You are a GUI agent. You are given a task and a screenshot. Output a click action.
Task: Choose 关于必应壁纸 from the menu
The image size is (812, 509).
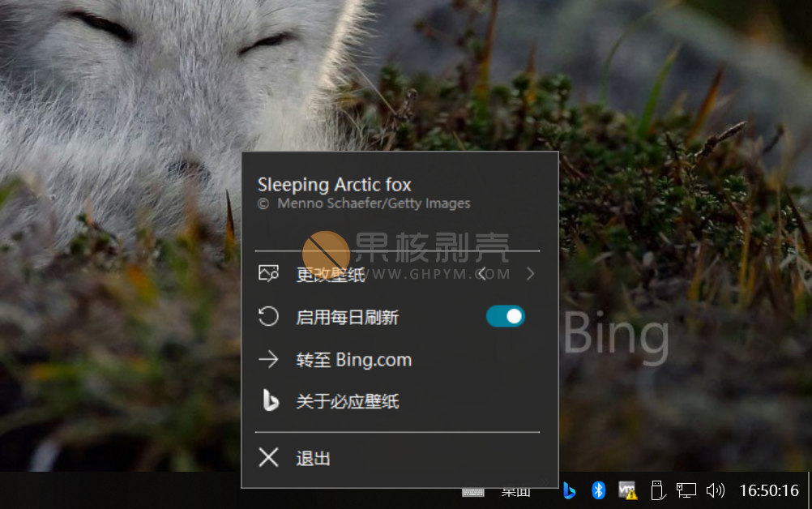(x=348, y=401)
